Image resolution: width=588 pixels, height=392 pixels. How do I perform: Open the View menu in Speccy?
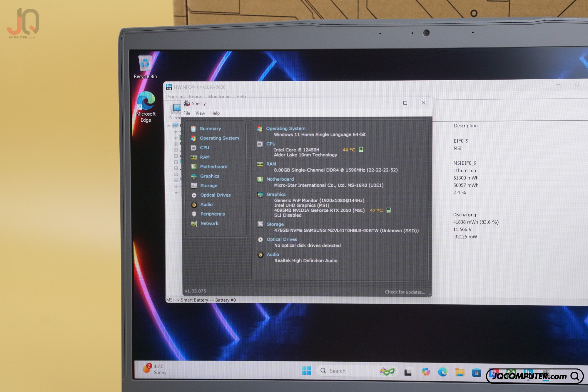coord(200,113)
